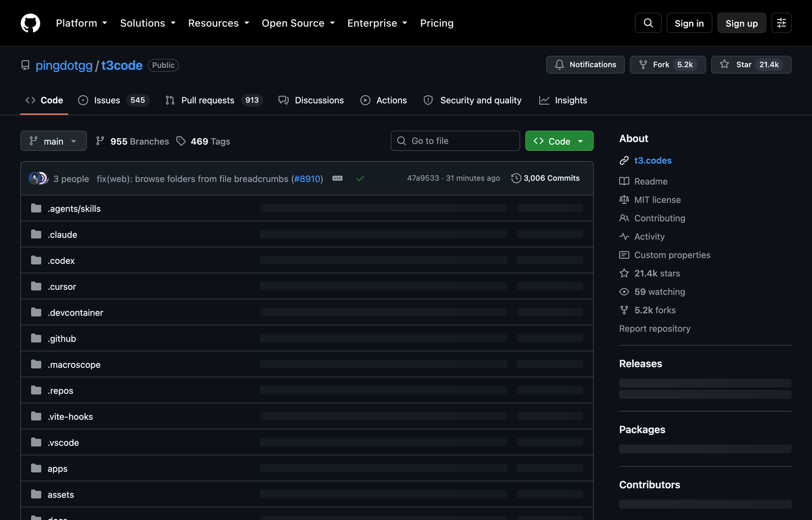The height and width of the screenshot is (520, 812).
Task: Go to the GitHub home logo
Action: click(x=30, y=23)
